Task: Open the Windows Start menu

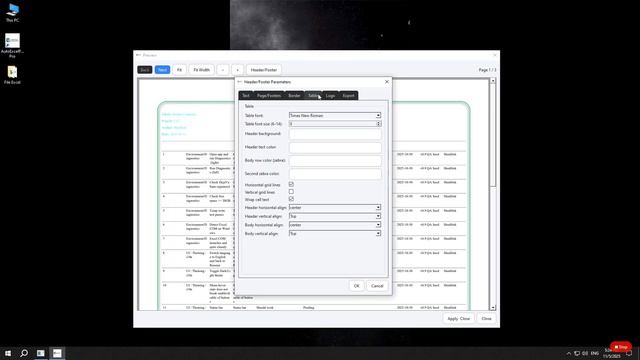Action: pyautogui.click(x=8, y=353)
